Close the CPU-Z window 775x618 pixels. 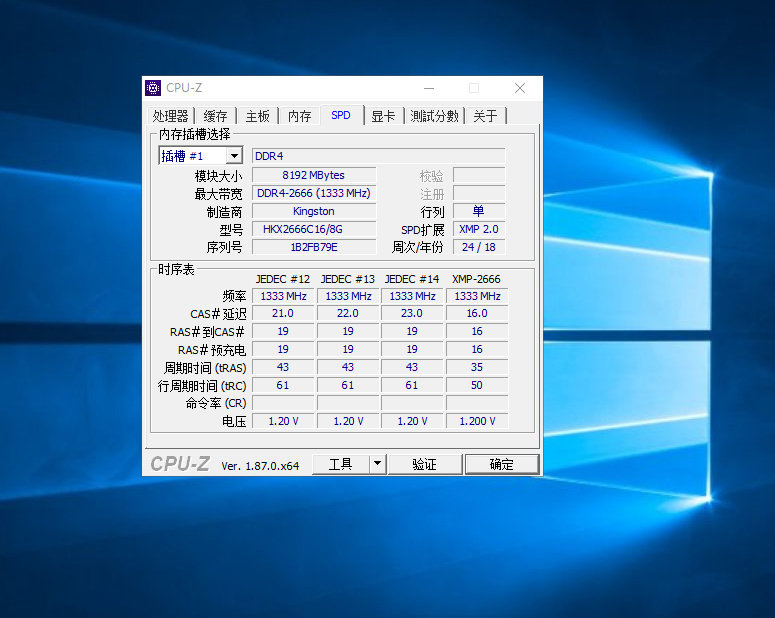[x=520, y=88]
